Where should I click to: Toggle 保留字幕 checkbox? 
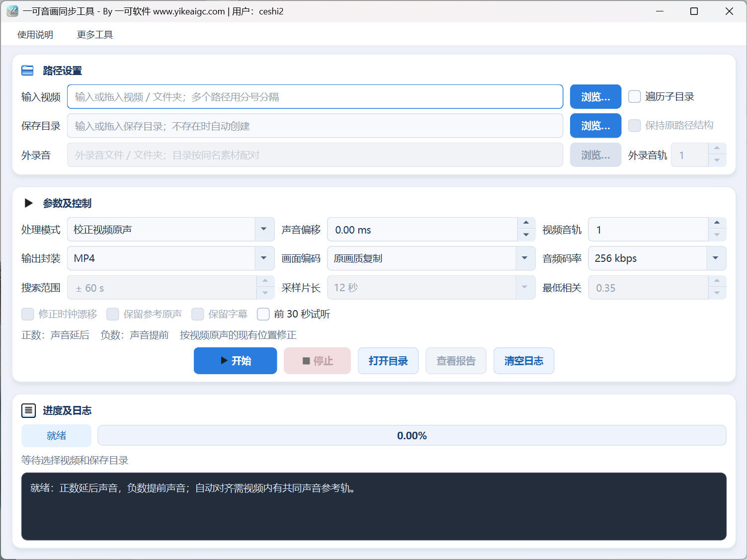[198, 314]
